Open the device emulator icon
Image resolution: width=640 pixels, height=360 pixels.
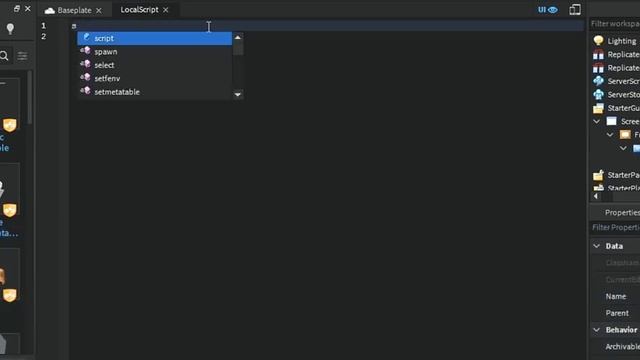[x=575, y=10]
